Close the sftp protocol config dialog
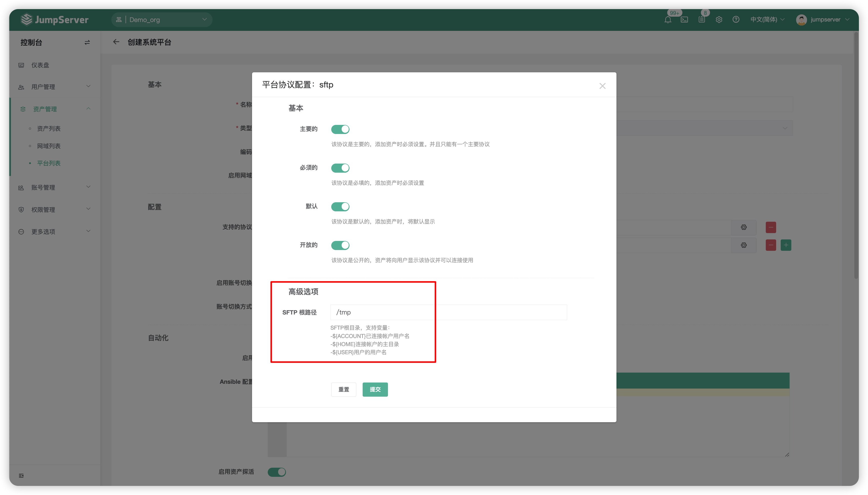Screen dimensions: 868x495 point(602,86)
